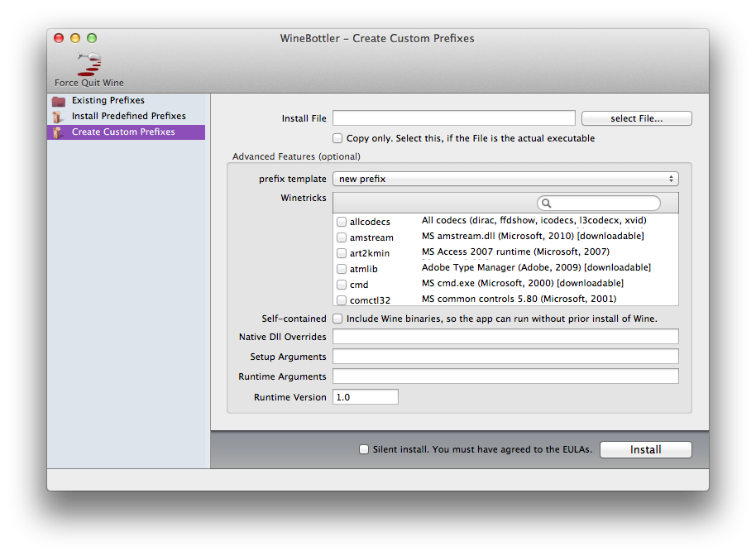Viewport: 756px width, 556px height.
Task: Click the Winetricks search field
Action: point(598,203)
